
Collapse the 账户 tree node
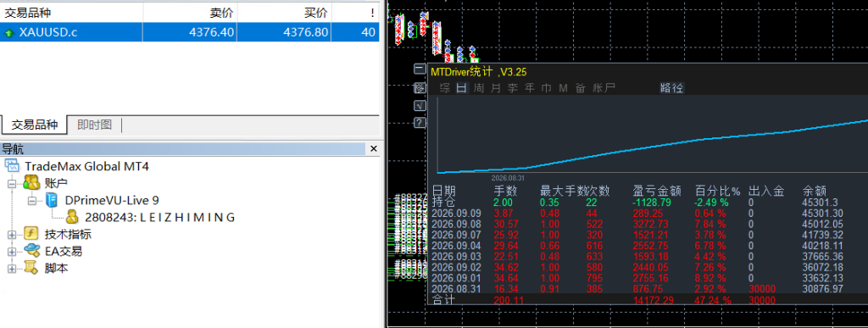pos(12,183)
